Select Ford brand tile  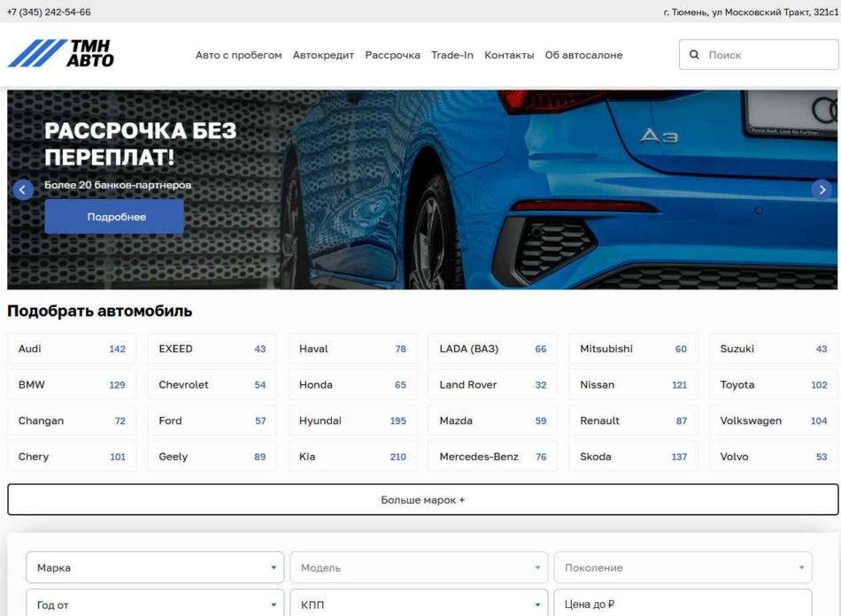point(212,420)
